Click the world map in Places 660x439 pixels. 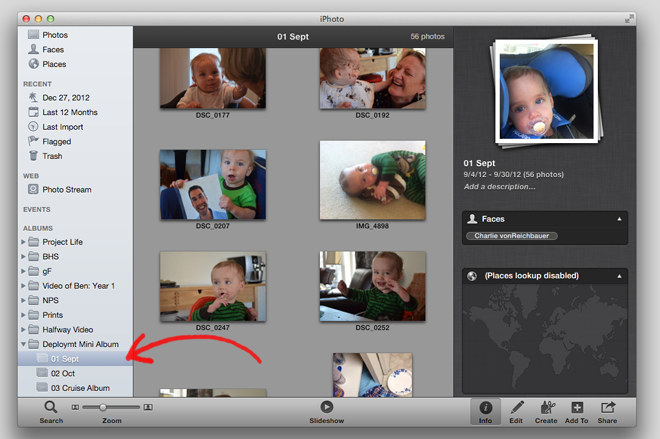(545, 339)
